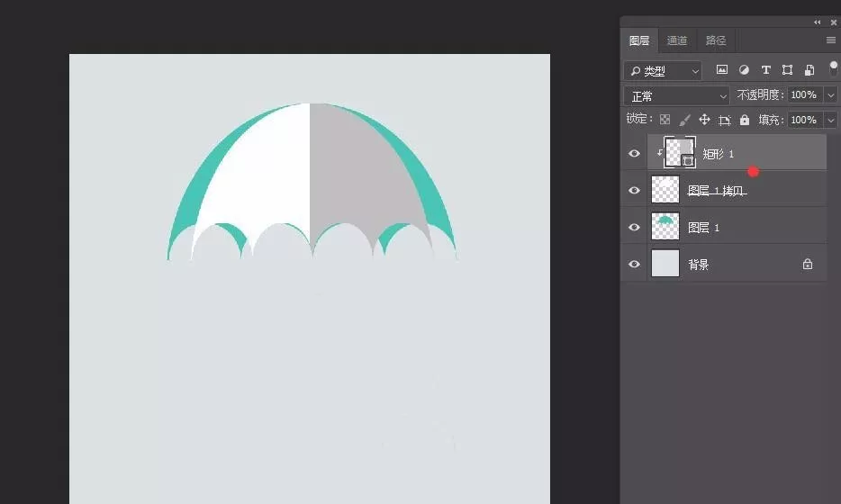Hide the 矩形 1 layer
This screenshot has height=504, width=841.
tap(634, 153)
